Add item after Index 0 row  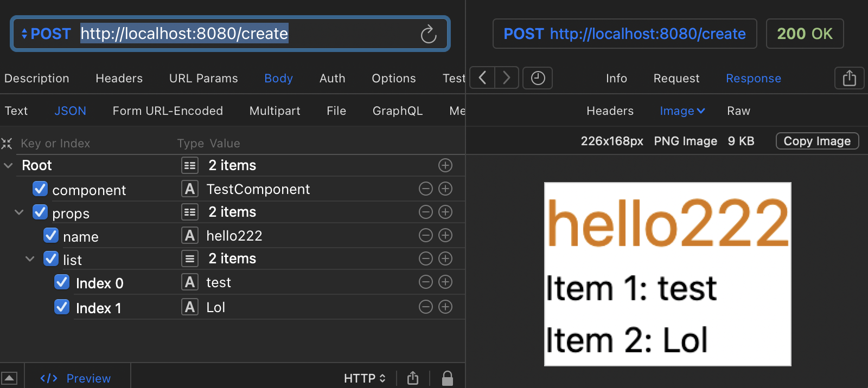(x=445, y=282)
